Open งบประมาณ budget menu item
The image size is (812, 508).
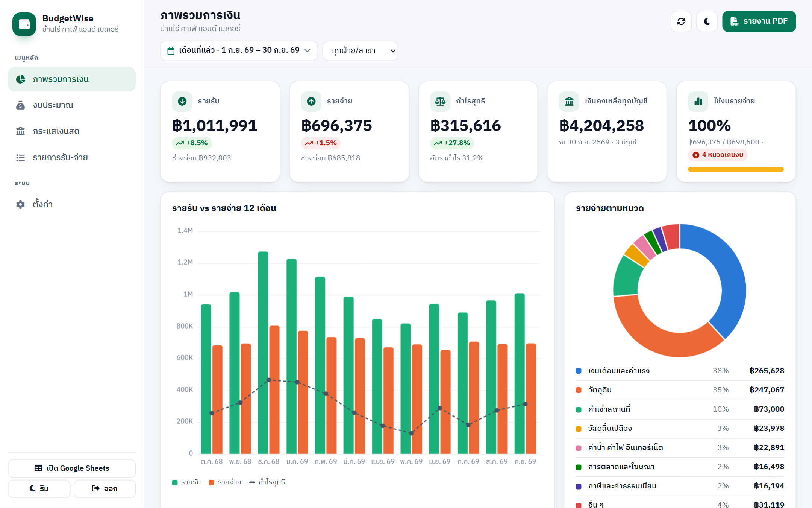[72, 105]
